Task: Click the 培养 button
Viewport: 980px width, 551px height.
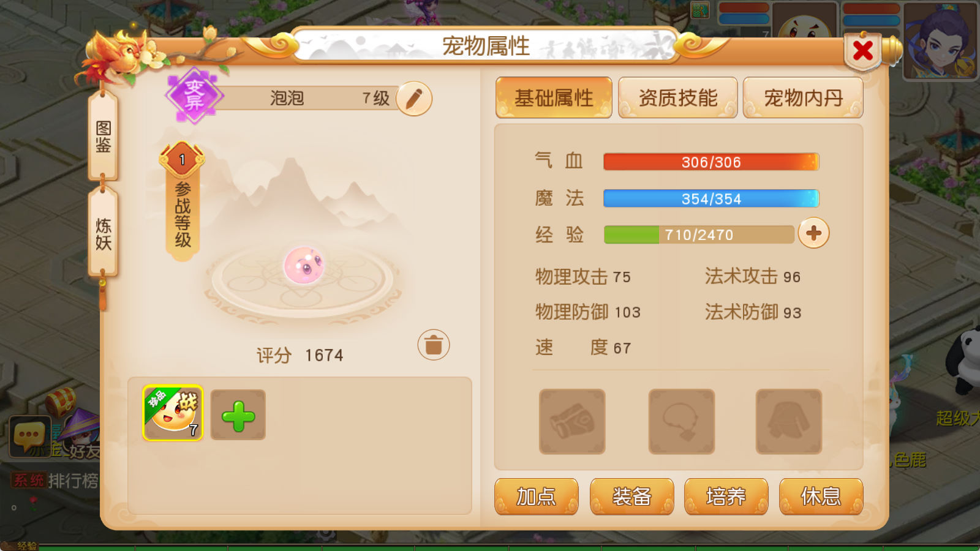Action: [726, 497]
